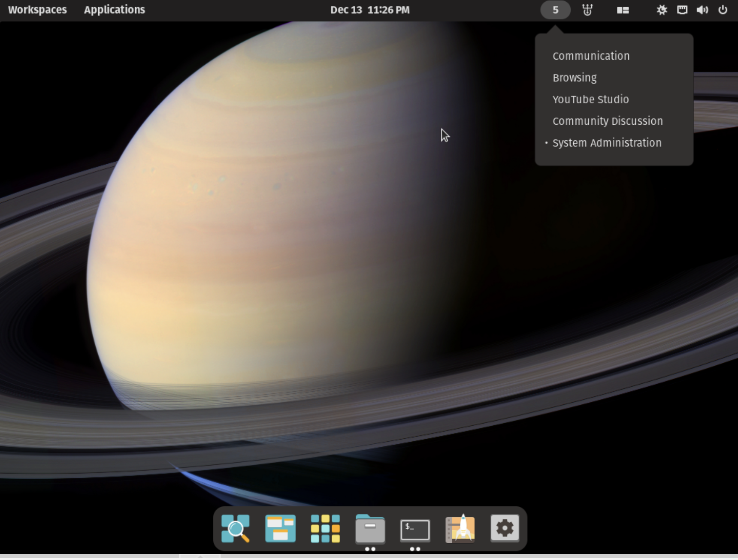Image resolution: width=738 pixels, height=560 pixels.
Task: Launch the rocket launcher app from the dock
Action: tap(460, 529)
